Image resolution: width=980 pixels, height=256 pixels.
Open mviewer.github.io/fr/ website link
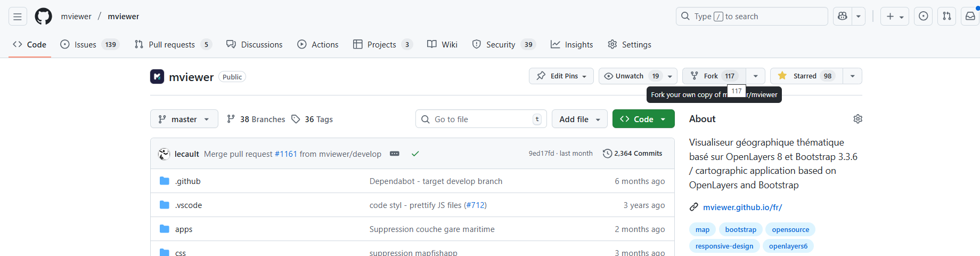[x=742, y=207]
